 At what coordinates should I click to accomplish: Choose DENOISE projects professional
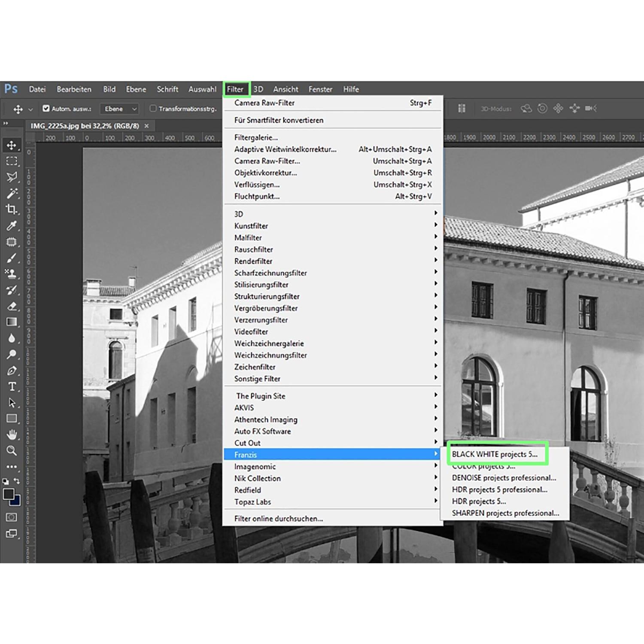pyautogui.click(x=505, y=478)
